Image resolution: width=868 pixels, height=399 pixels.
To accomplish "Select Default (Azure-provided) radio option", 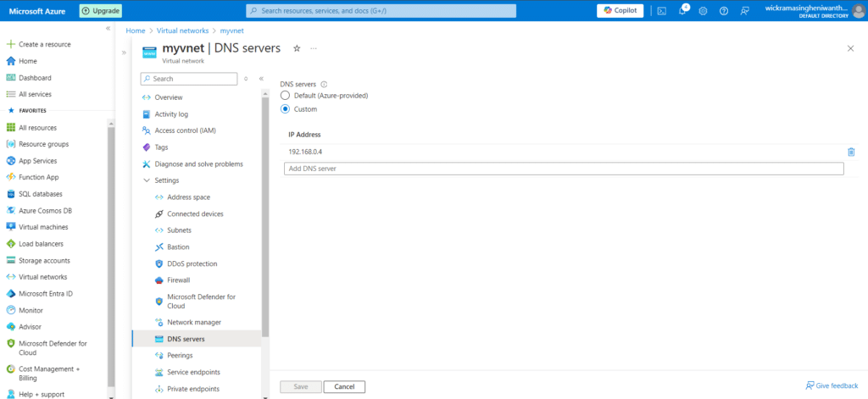I will point(286,96).
